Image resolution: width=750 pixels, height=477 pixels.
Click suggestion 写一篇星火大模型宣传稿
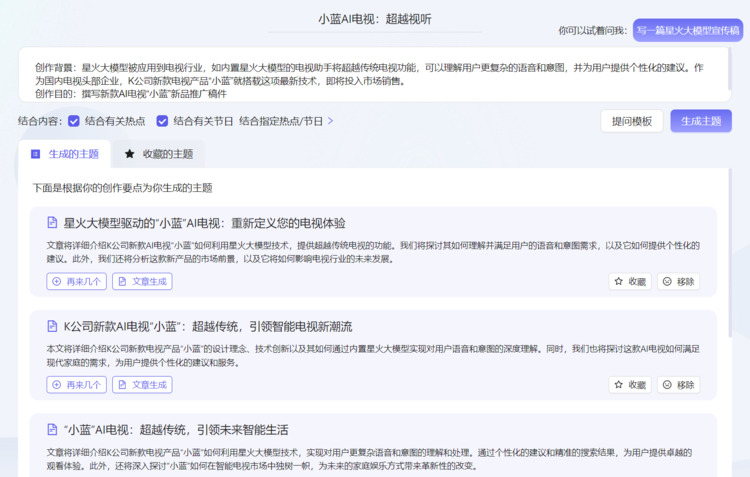688,30
